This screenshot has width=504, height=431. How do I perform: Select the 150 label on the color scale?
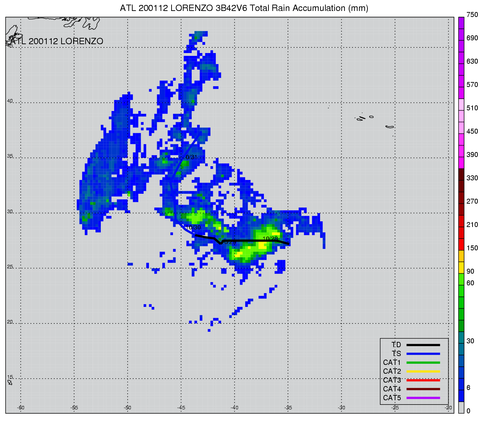(472, 248)
